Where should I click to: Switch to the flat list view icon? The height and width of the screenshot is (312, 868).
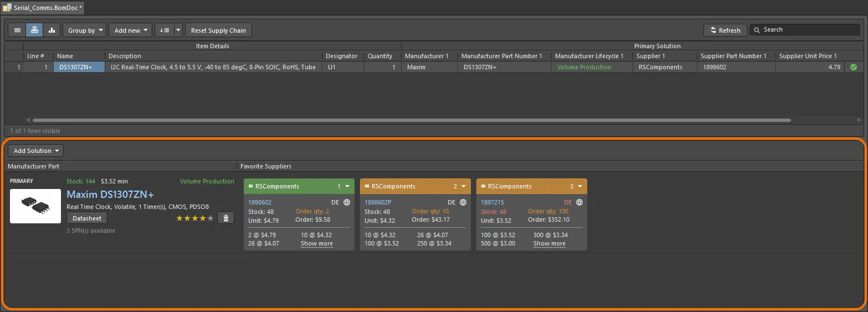(17, 30)
